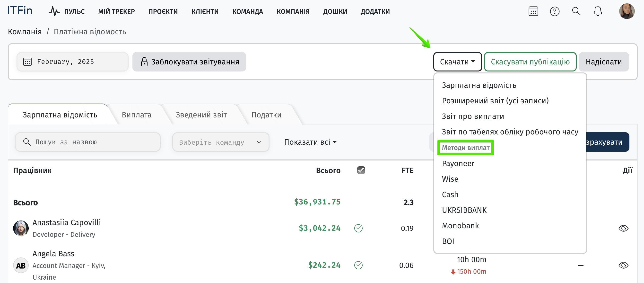Click Anastasiia Capovilli name
This screenshot has height=283, width=644.
tap(67, 222)
